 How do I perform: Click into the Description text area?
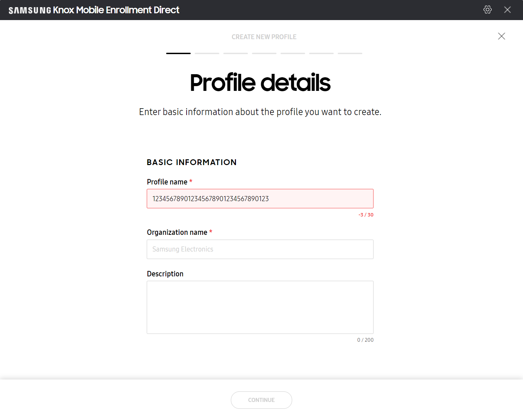click(260, 307)
